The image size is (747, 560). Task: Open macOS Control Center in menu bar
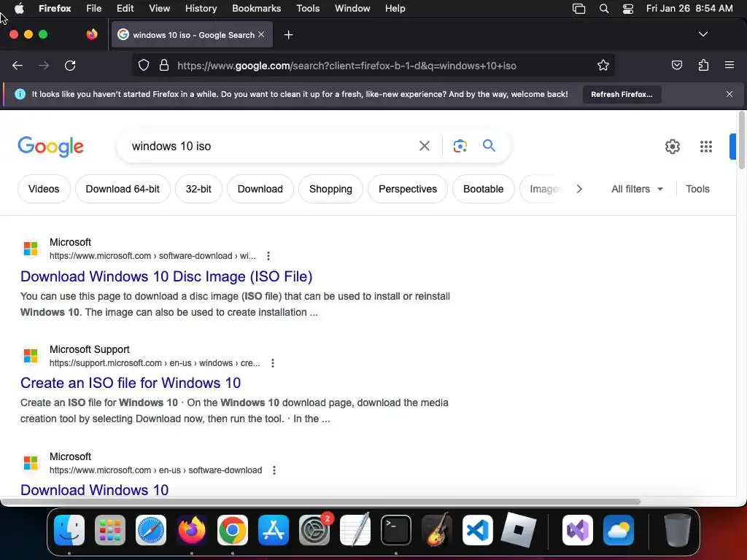[x=628, y=9]
